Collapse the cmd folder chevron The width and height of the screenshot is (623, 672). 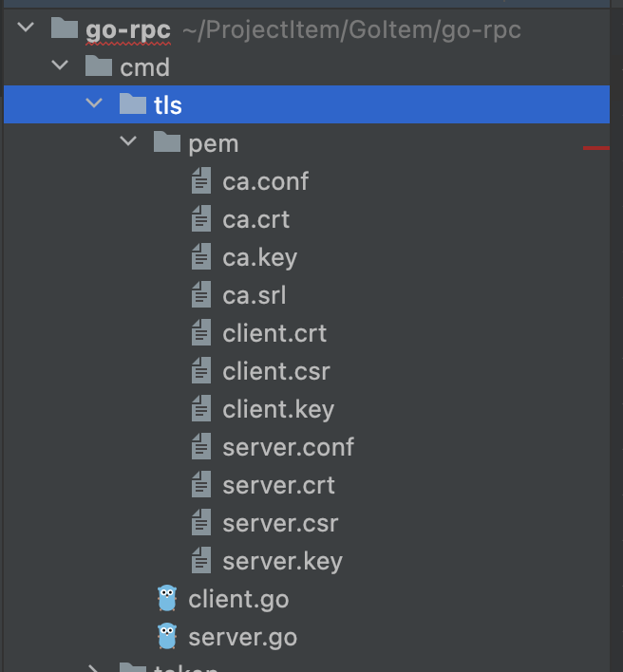click(60, 65)
